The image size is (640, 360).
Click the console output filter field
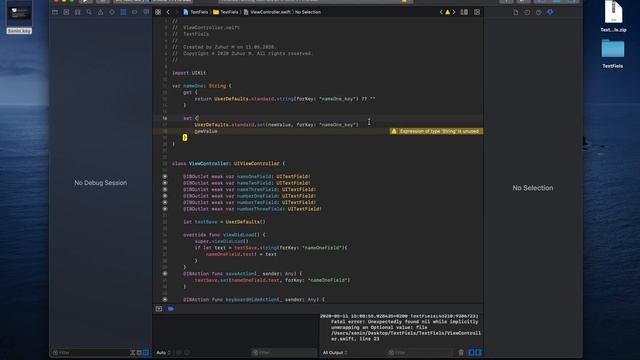(x=420, y=352)
